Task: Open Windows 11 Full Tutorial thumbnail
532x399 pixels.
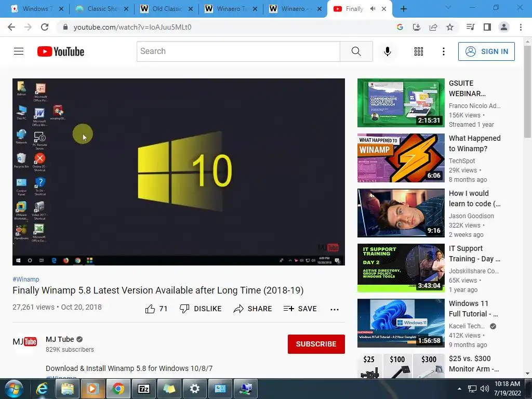Action: [401, 323]
